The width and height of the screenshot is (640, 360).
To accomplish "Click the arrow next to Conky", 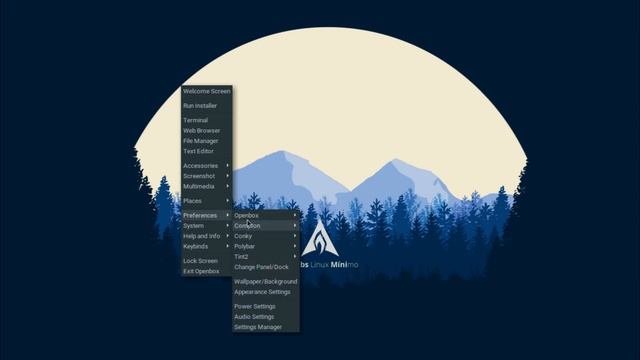I will click(x=295, y=236).
